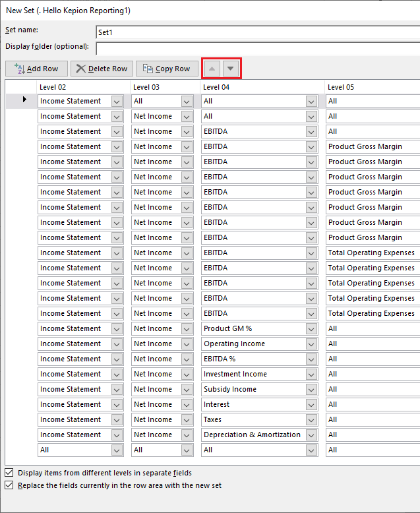Open the Level 04 dropdown showing Interest

coord(311,404)
